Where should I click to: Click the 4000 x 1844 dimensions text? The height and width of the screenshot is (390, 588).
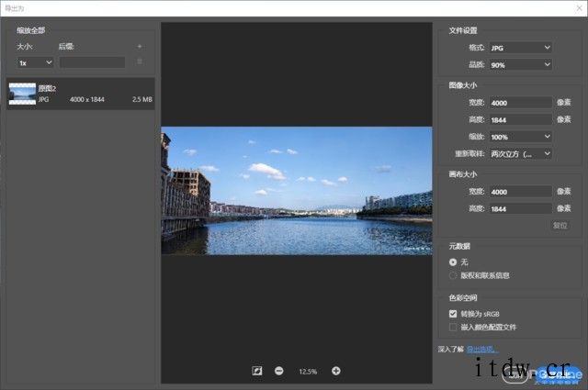pos(87,99)
